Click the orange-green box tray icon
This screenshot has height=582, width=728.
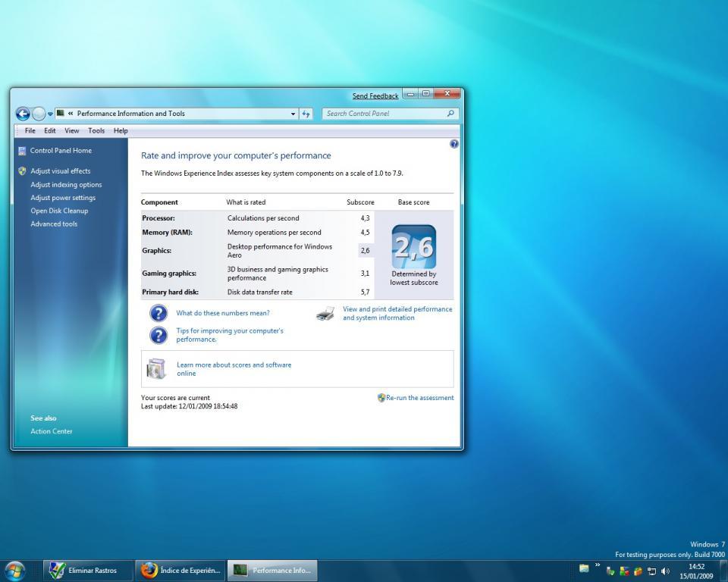638,571
